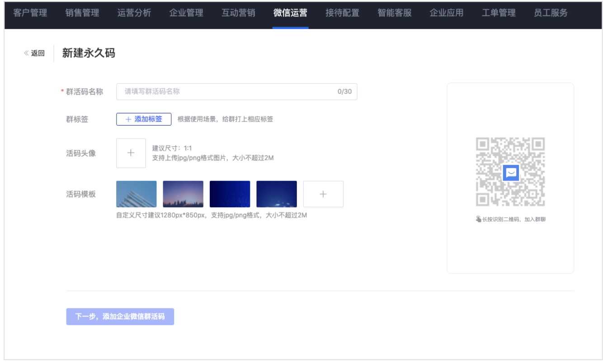The width and height of the screenshot is (603, 364).
Task: Open the 企业应用 menu
Action: (x=447, y=13)
